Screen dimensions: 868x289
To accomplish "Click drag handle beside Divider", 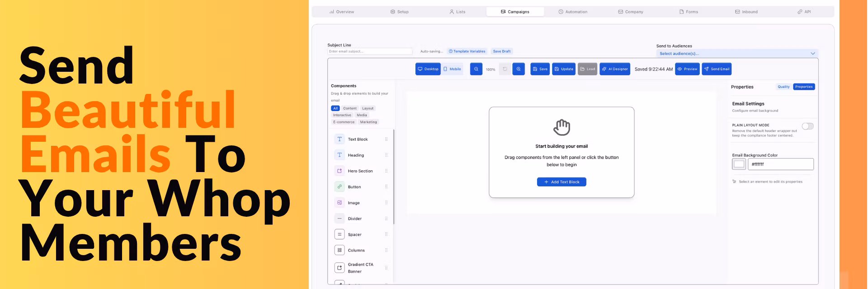I will pyautogui.click(x=386, y=219).
